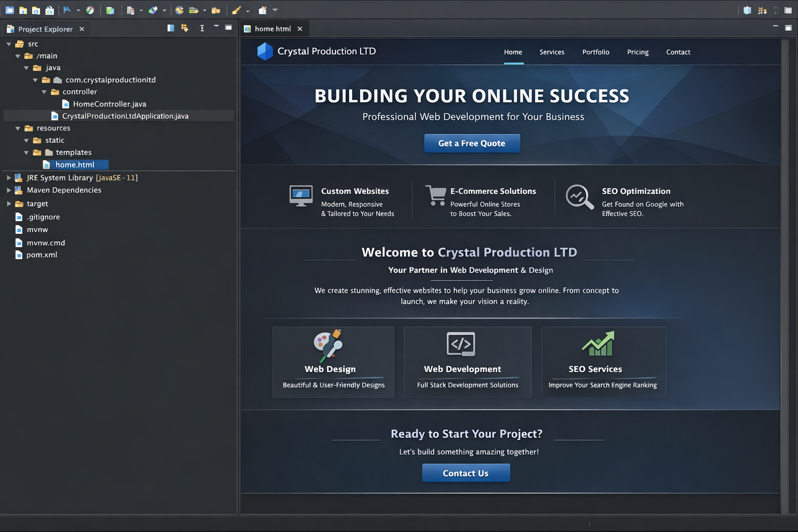Click the orange icon near the top-right corner
This screenshot has height=532, width=798.
tap(762, 10)
